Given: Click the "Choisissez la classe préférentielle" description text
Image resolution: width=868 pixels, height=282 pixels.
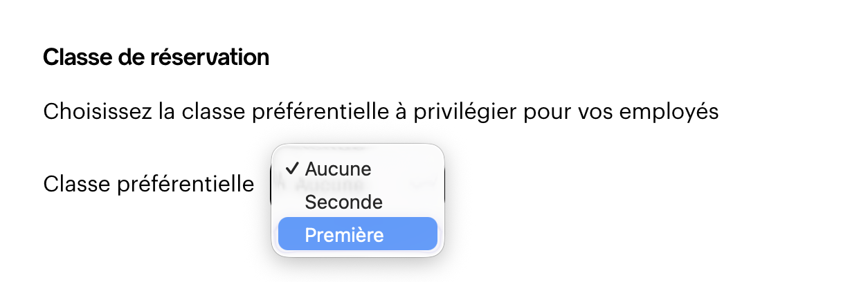Looking at the screenshot, I should tap(381, 111).
